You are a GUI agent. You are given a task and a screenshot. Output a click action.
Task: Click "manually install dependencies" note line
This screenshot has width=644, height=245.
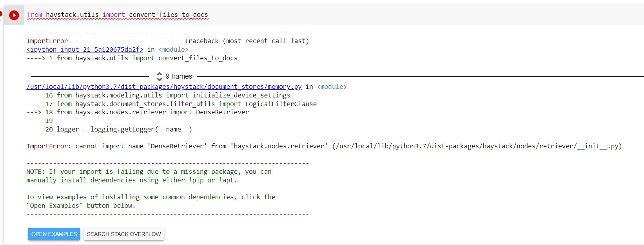pos(132,180)
